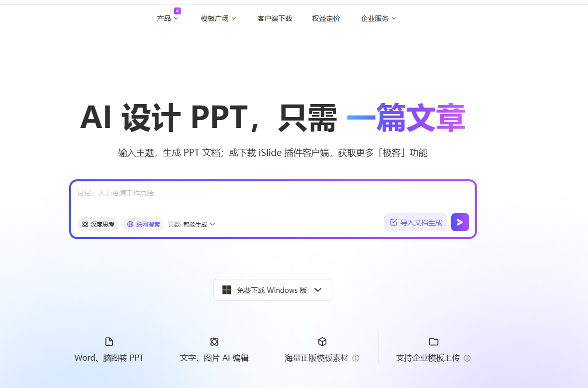The image size is (588, 388).
Task: Click the document icon above Word、脑图转 PPT
Action: pos(109,342)
